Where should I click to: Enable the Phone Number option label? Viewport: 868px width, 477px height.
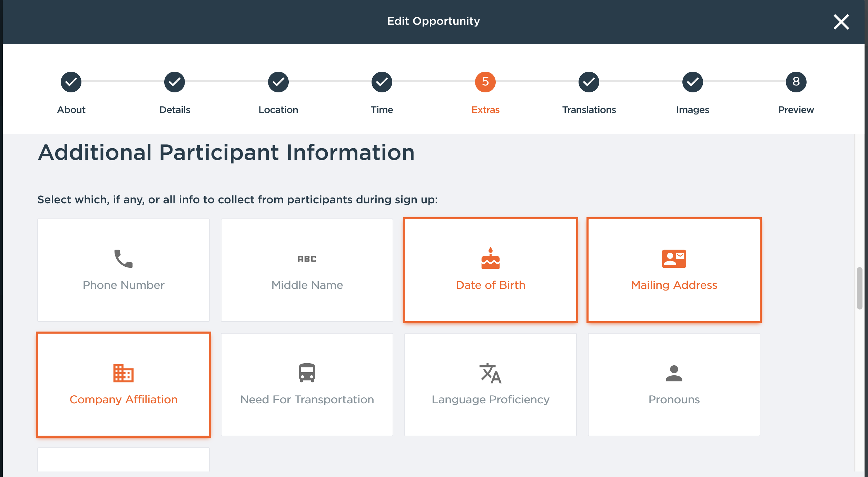124,285
